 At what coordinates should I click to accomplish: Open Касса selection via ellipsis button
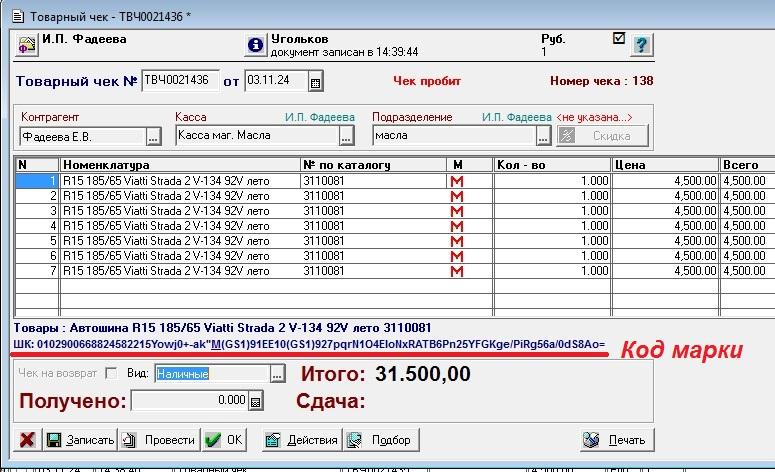coord(346,136)
